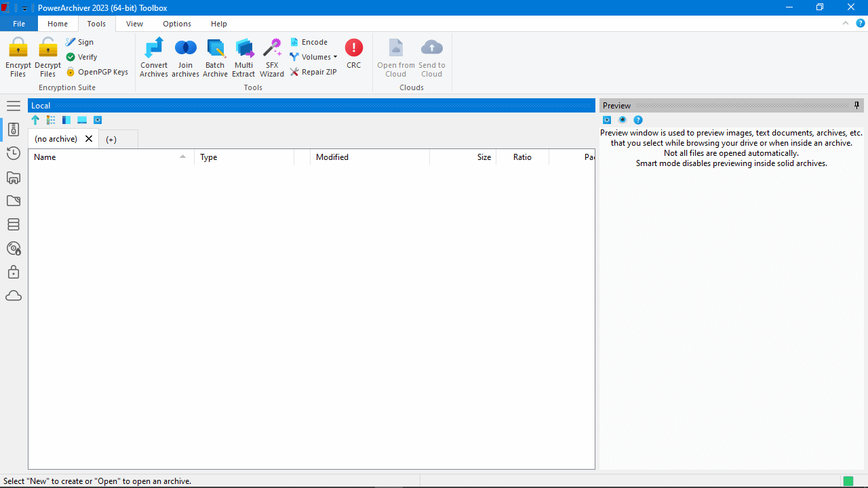
Task: Open the Multi Extract tool
Action: coord(243,58)
